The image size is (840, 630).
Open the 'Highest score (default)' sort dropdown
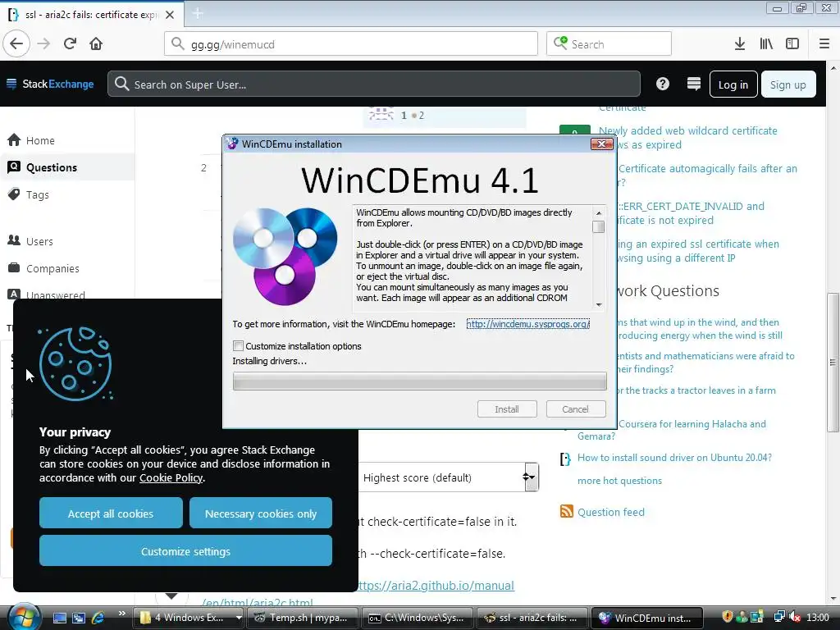[448, 477]
